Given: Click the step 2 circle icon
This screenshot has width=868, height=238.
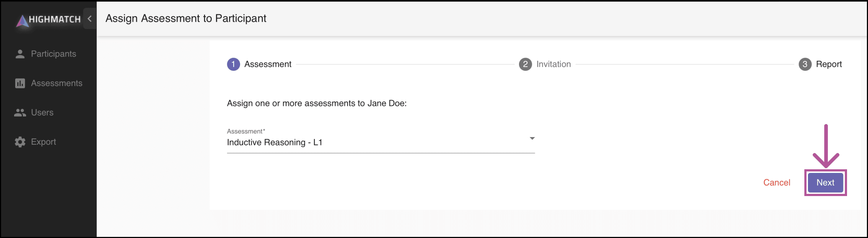Looking at the screenshot, I should [525, 64].
